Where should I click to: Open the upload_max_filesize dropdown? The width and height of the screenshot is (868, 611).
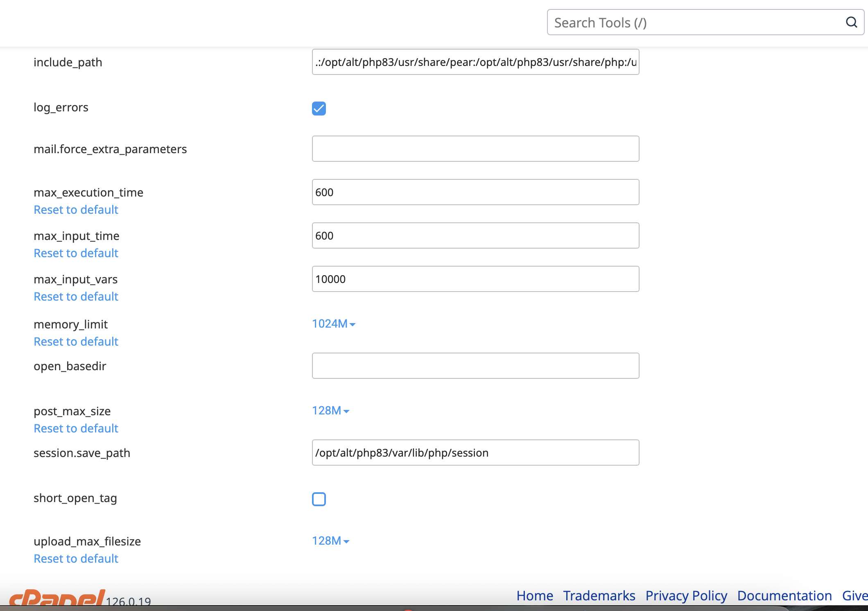330,541
